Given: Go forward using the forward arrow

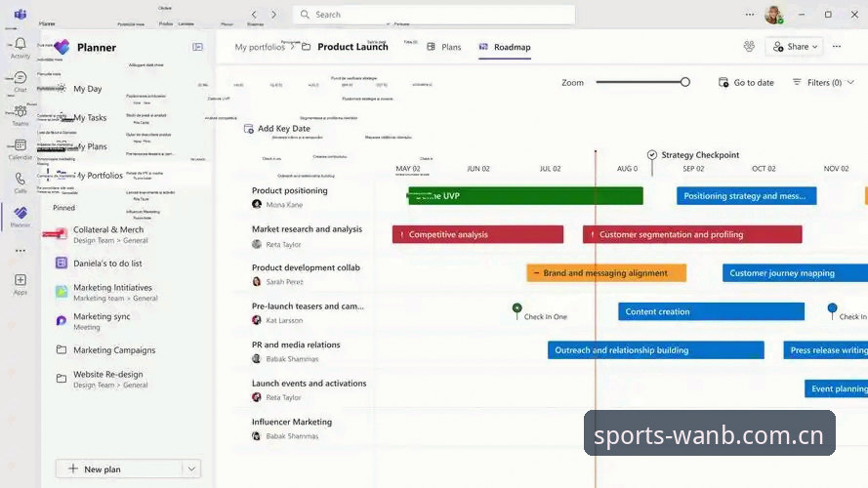Looking at the screenshot, I should (273, 15).
